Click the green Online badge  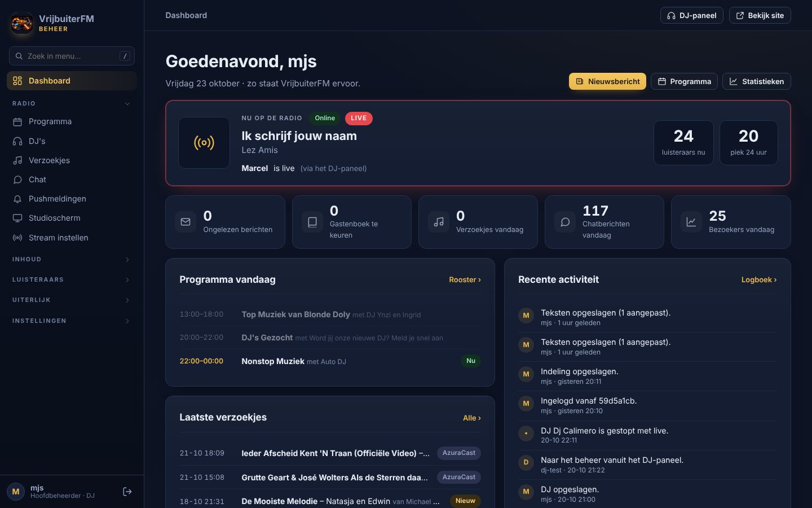(x=325, y=118)
